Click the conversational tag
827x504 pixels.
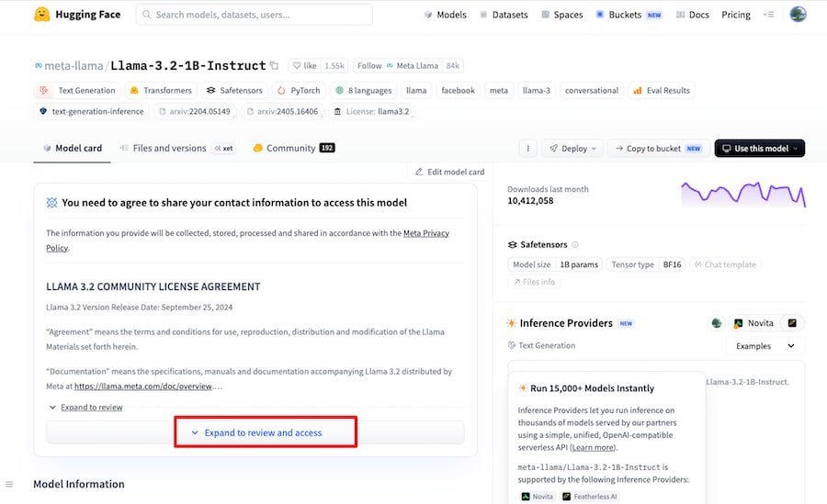click(x=592, y=90)
